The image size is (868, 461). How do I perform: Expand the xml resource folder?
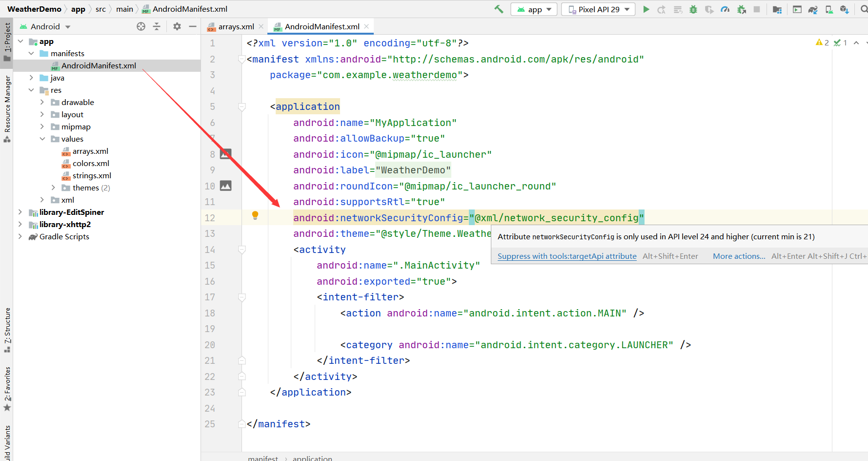(42, 200)
